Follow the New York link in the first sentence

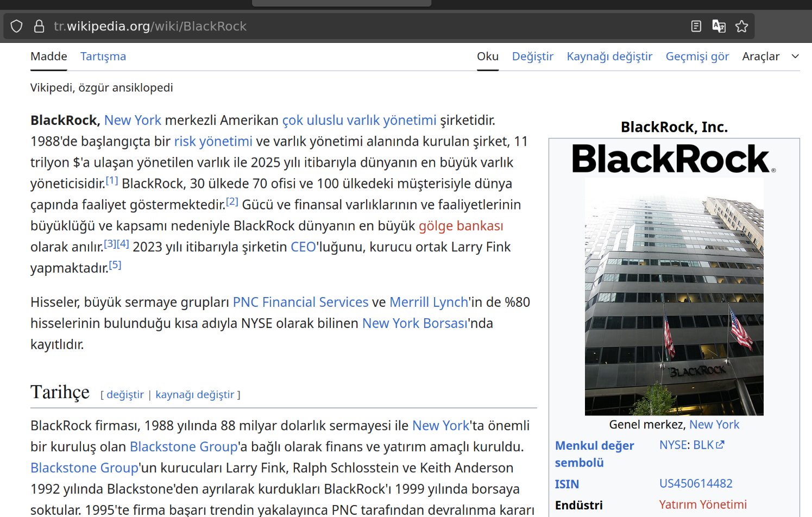133,120
